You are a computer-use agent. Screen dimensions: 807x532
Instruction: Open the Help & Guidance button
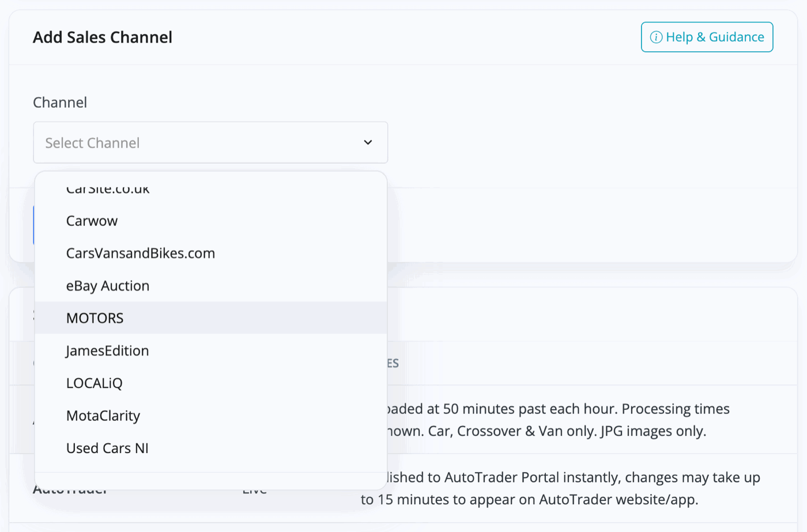click(x=707, y=37)
